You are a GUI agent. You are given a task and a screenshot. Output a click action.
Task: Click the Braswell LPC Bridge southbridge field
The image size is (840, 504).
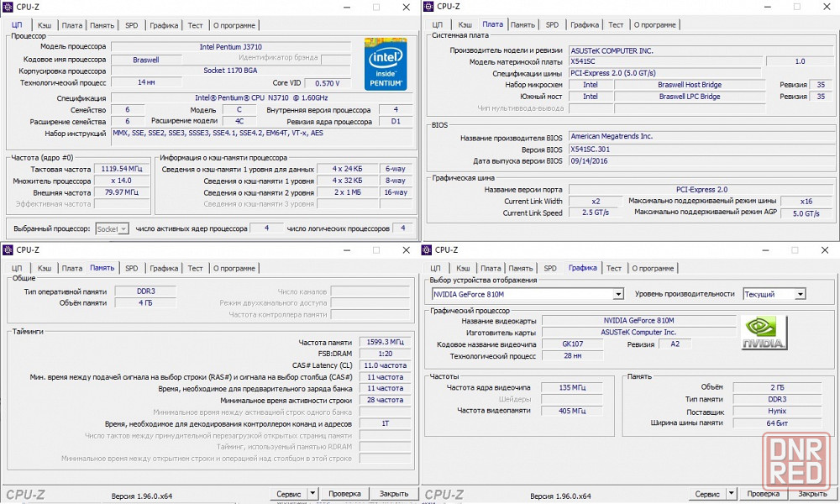pyautogui.click(x=690, y=97)
